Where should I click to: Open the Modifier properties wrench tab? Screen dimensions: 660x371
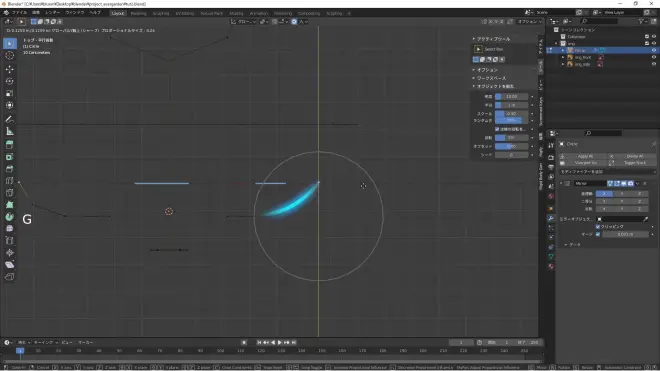[551, 218]
